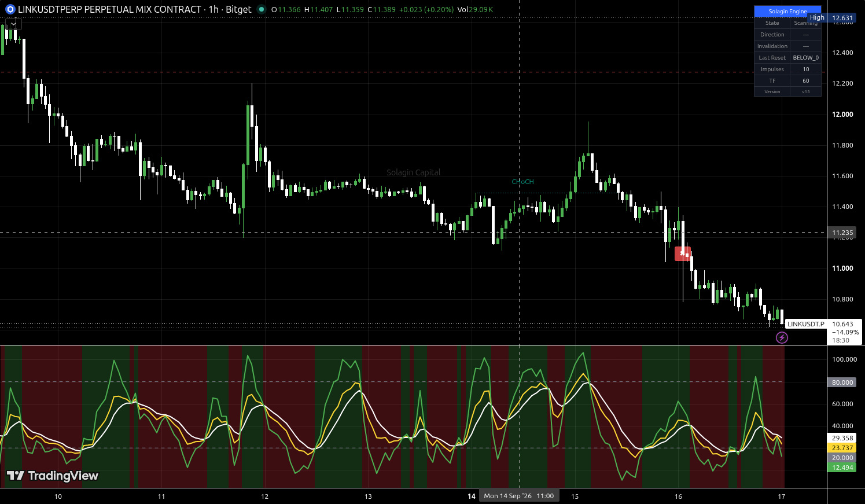Image resolution: width=865 pixels, height=504 pixels.
Task: Click the State row label
Action: pyautogui.click(x=772, y=23)
